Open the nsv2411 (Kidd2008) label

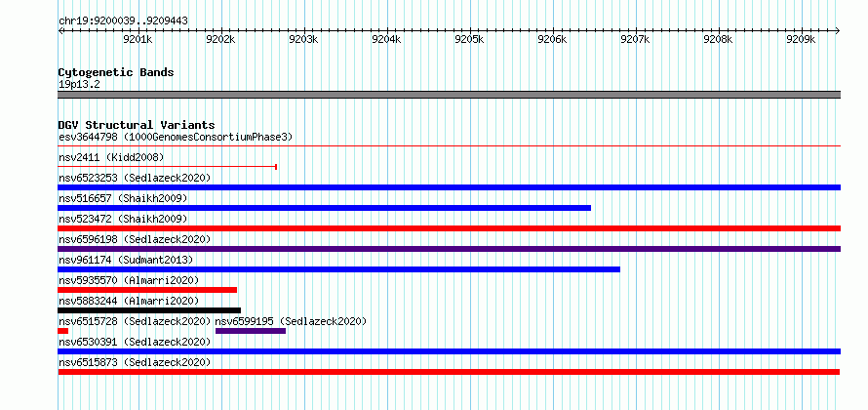[111, 157]
